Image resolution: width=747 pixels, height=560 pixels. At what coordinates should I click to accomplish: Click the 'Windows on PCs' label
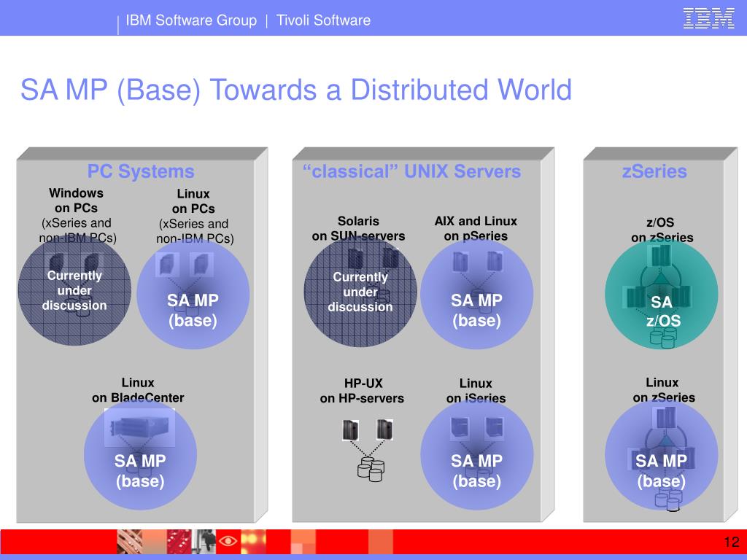(76, 201)
